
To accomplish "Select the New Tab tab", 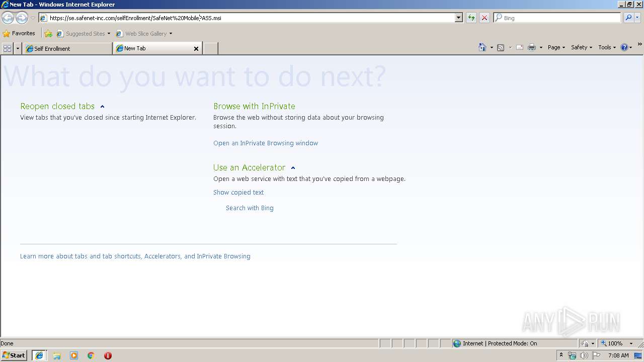I will 153,48.
